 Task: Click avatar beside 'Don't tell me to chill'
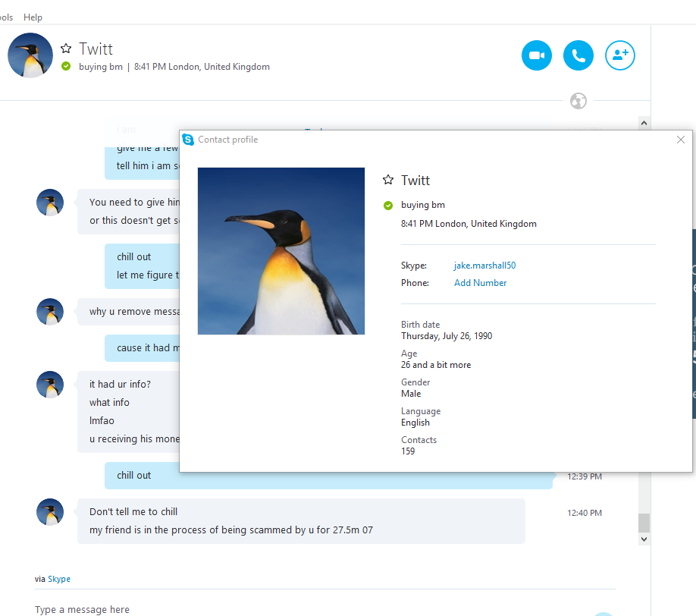(x=50, y=512)
